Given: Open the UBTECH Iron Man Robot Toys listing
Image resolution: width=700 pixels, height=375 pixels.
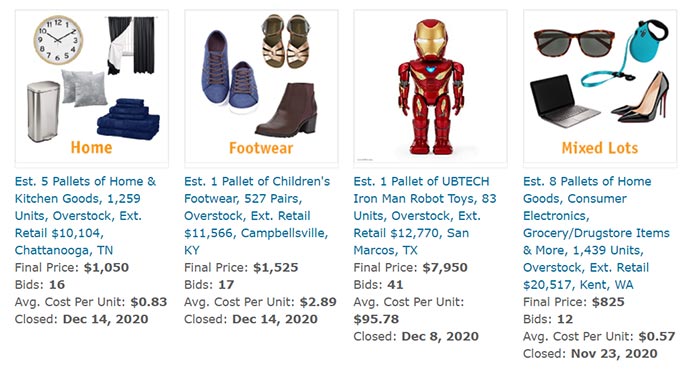Looking at the screenshot, I should coord(425,216).
